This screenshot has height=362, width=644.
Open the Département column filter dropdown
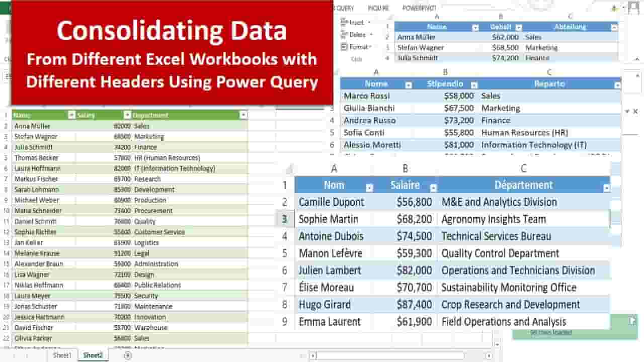(606, 188)
